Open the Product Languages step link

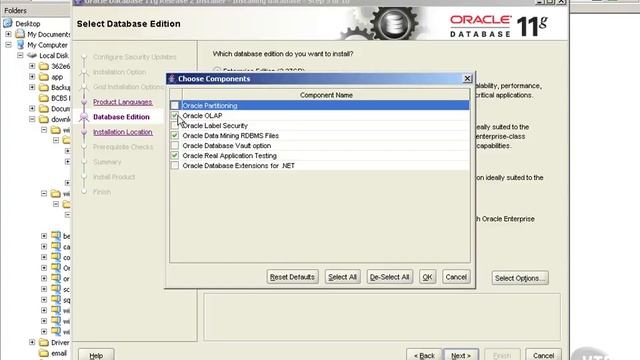click(122, 102)
